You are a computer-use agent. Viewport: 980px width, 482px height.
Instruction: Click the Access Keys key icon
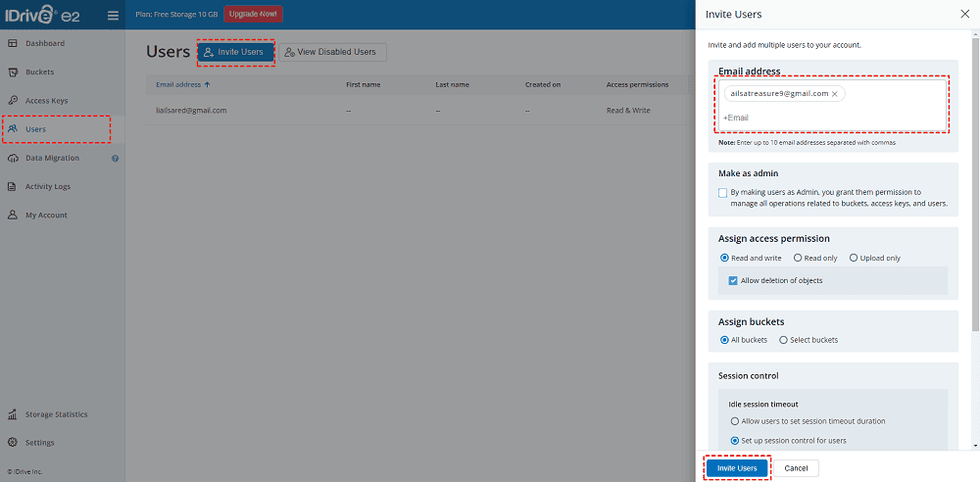13,101
